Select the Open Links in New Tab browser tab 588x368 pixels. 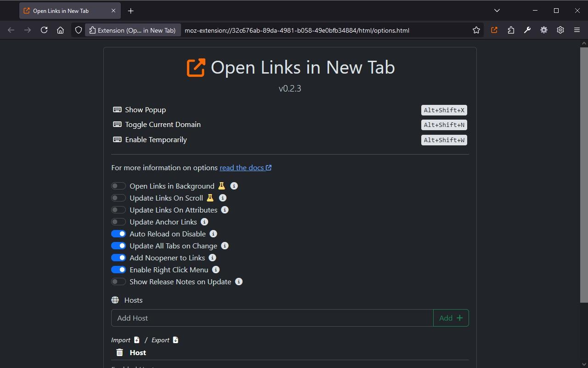click(x=70, y=11)
